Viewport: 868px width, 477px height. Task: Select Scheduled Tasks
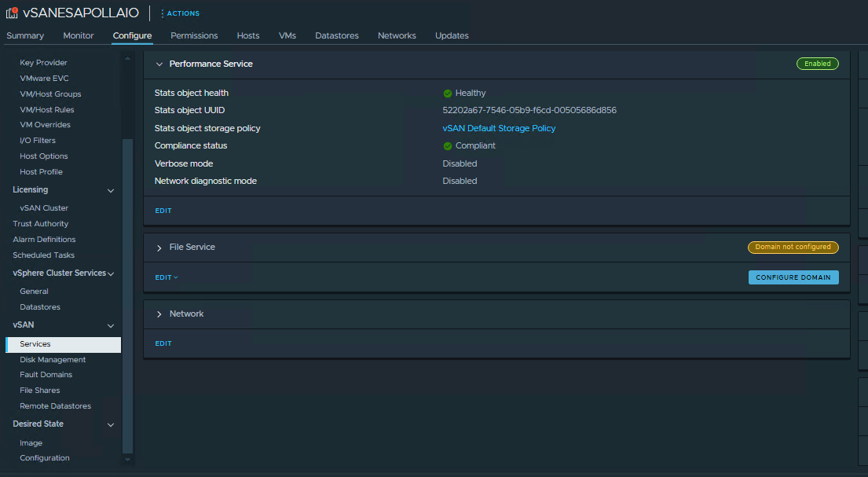[44, 255]
